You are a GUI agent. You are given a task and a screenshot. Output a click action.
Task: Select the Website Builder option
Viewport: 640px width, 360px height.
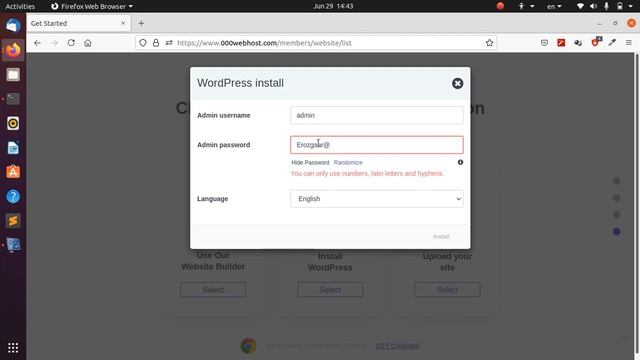click(213, 289)
